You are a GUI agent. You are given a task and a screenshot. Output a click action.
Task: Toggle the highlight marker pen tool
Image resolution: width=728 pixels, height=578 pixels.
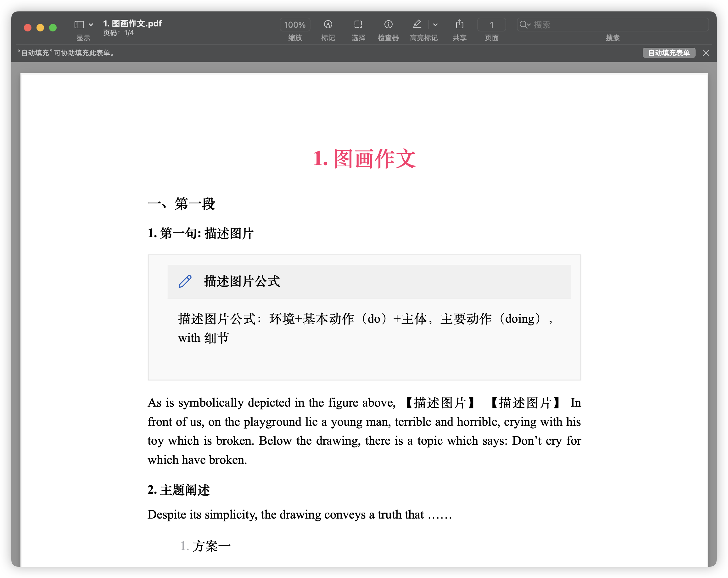click(417, 24)
